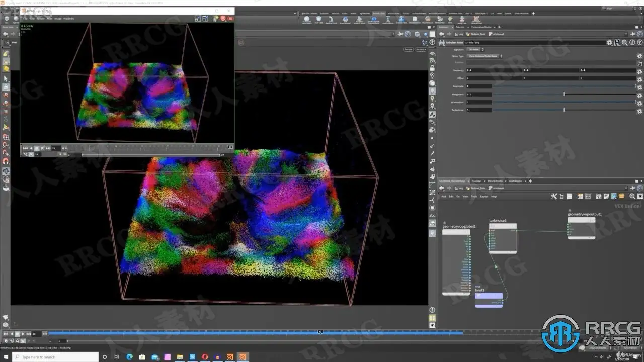Click the FLIP Tank shelf tool
Image resolution: width=644 pixels, height=362 pixels.
(318, 20)
